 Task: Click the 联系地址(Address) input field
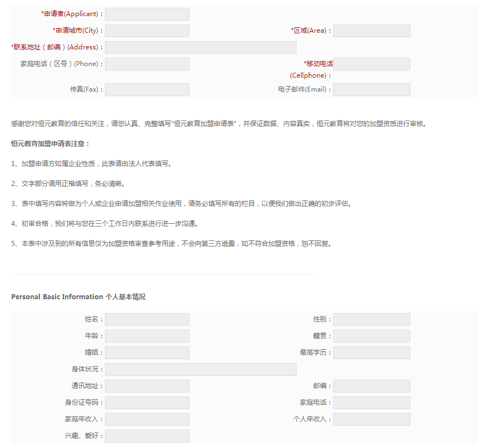(x=200, y=47)
